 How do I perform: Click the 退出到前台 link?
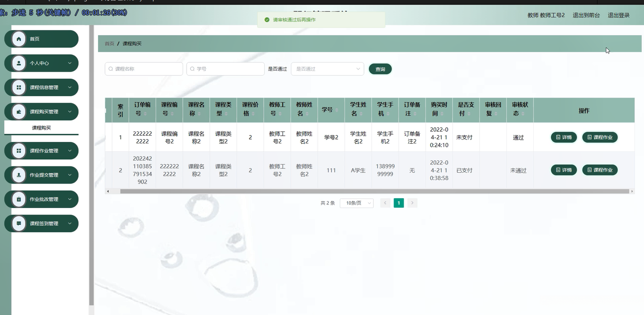(x=586, y=15)
